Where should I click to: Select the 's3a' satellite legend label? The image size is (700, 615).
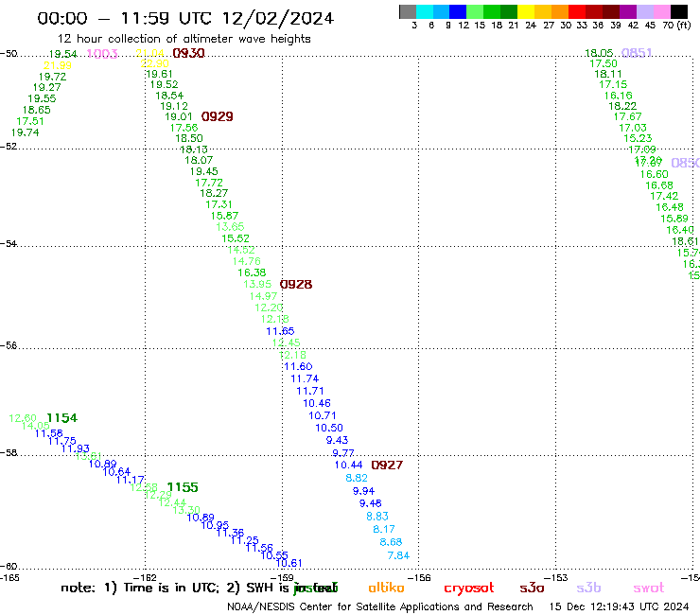[x=532, y=588]
